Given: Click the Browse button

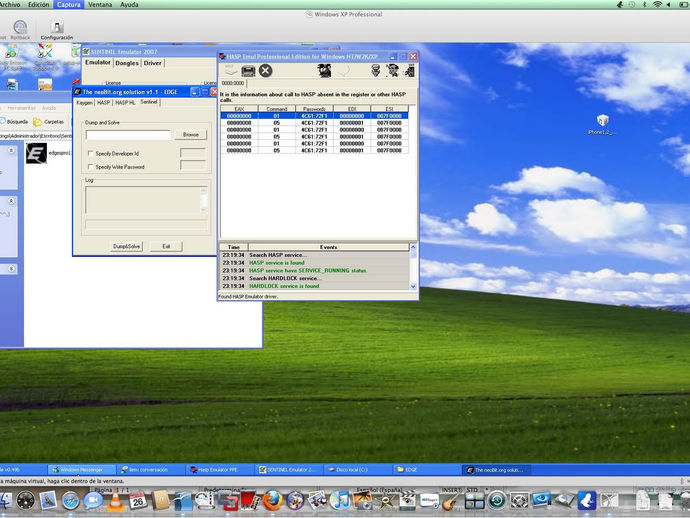Looking at the screenshot, I should pos(191,135).
